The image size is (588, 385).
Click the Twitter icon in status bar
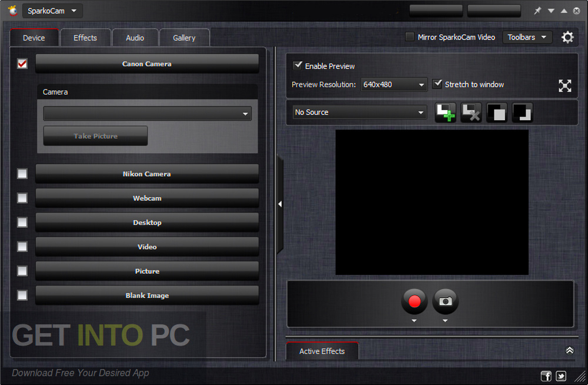pos(561,376)
